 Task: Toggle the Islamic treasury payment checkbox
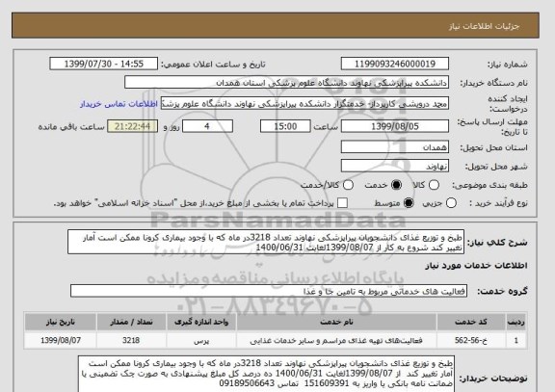342,203
